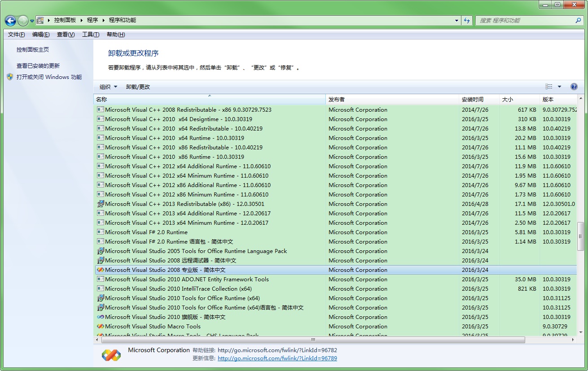Screen dimensions: 588x371
Task: Open the 工具(T) menu
Action: [91, 35]
